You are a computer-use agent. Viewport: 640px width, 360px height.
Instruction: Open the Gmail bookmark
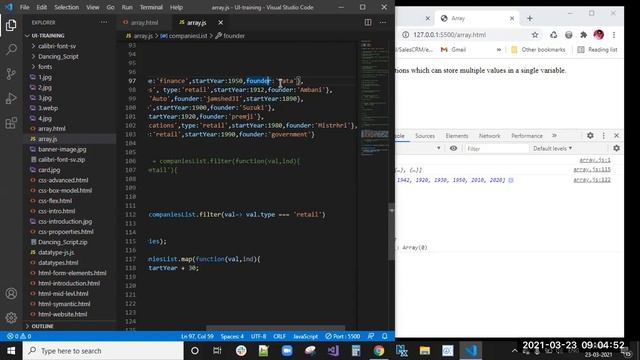click(453, 50)
